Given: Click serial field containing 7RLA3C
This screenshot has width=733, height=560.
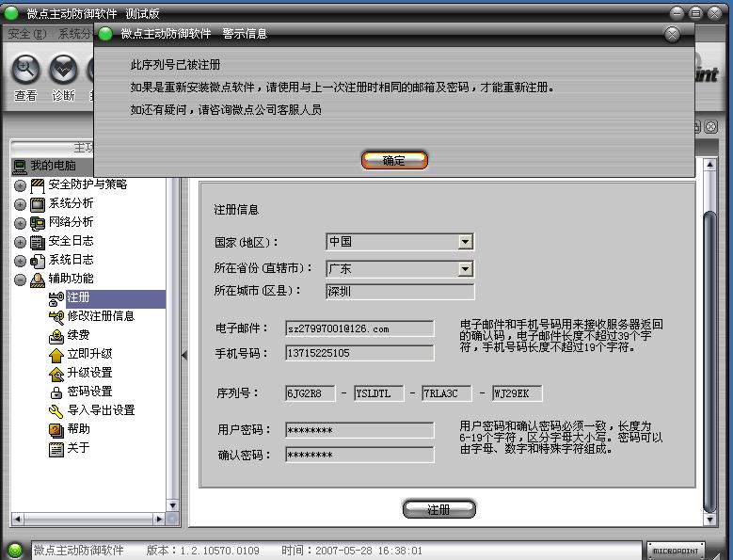Looking at the screenshot, I should point(447,393).
